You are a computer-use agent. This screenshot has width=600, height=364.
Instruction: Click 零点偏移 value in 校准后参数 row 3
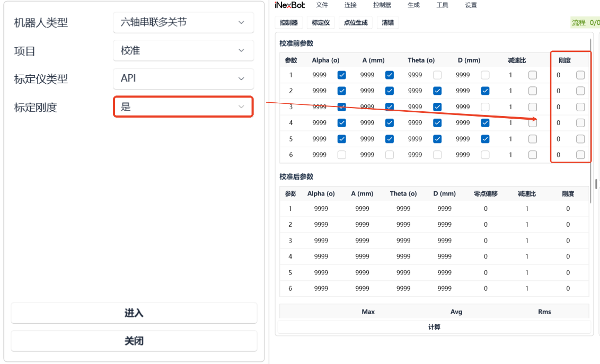point(486,241)
